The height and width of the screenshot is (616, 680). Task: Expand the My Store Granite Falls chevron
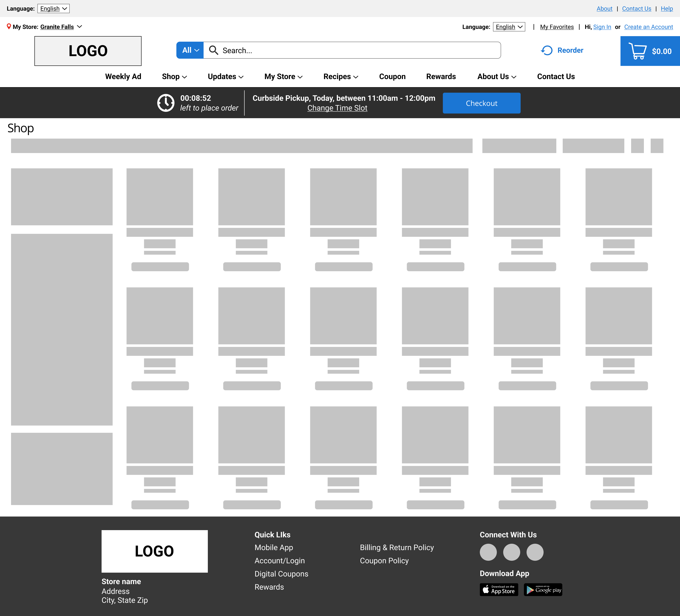80,27
